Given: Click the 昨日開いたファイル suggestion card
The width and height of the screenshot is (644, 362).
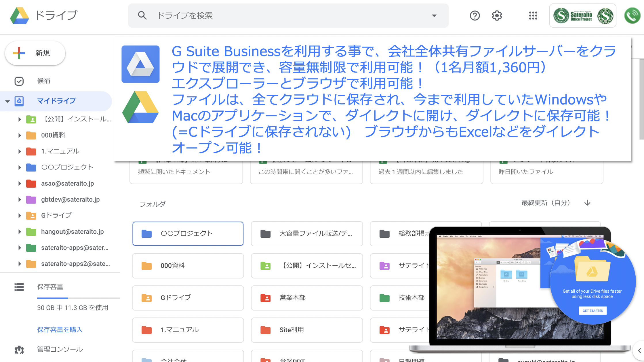Looking at the screenshot, I should [547, 172].
